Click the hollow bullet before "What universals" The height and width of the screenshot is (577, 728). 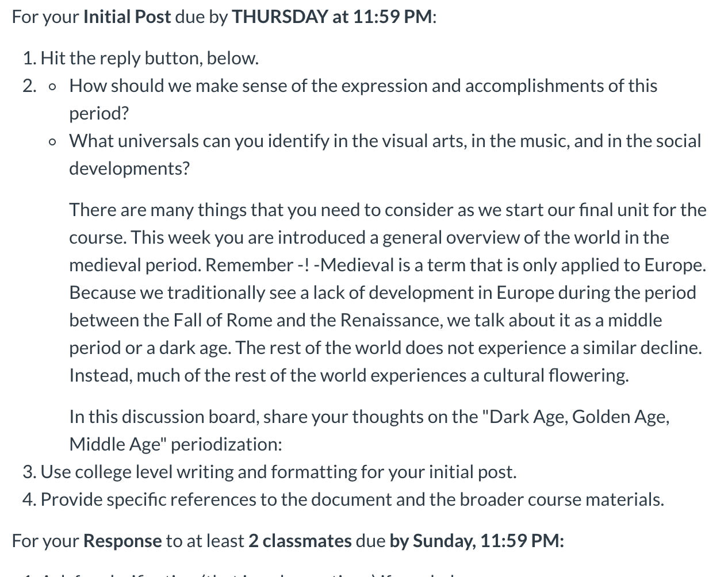tap(53, 142)
